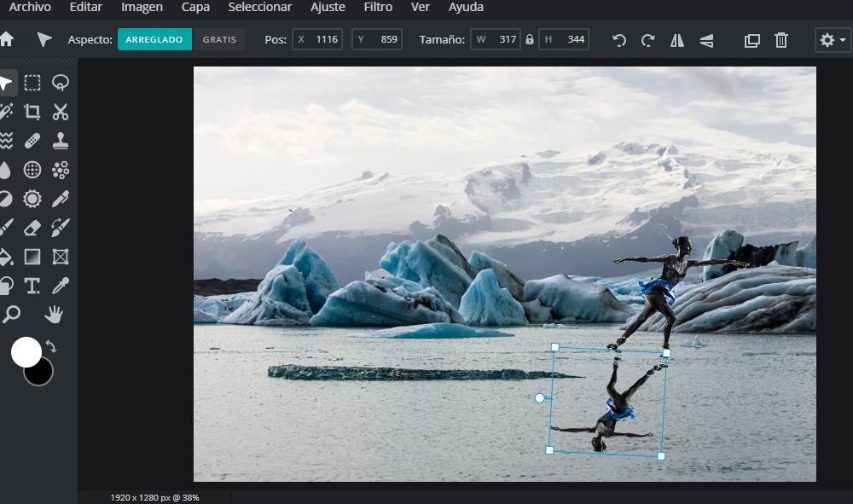This screenshot has width=853, height=504.
Task: Expand the settings gear dropdown
Action: pos(833,40)
